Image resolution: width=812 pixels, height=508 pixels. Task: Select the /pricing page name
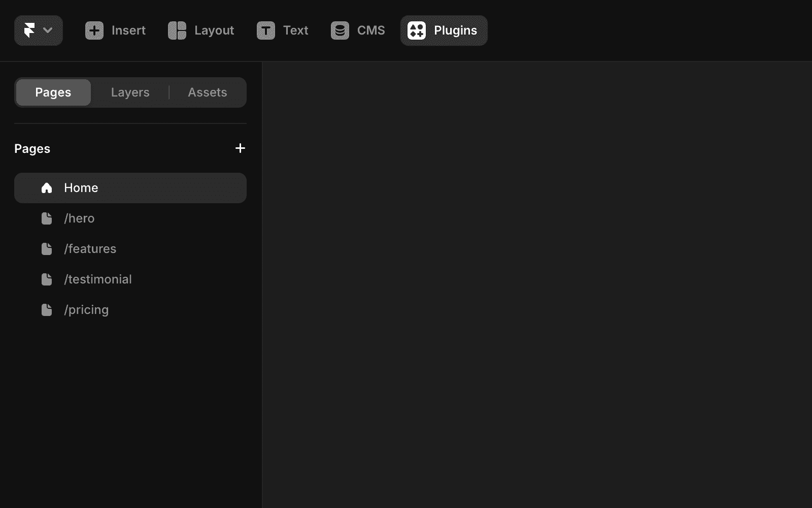pos(86,310)
